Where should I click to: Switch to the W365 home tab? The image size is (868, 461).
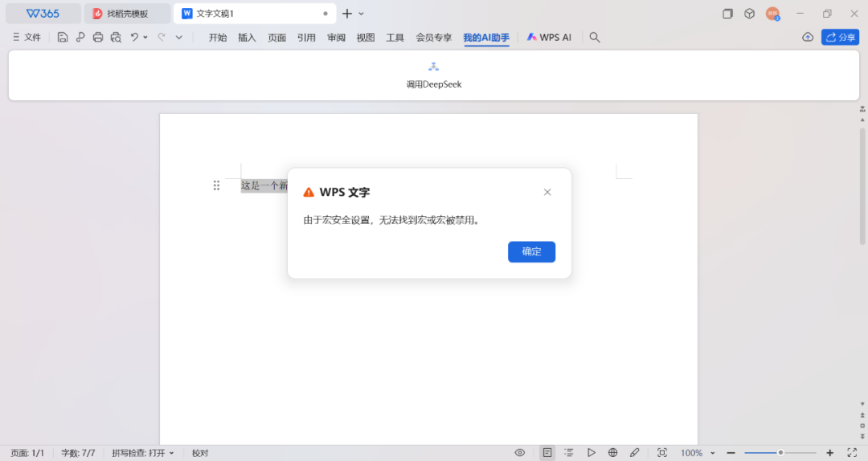click(43, 14)
